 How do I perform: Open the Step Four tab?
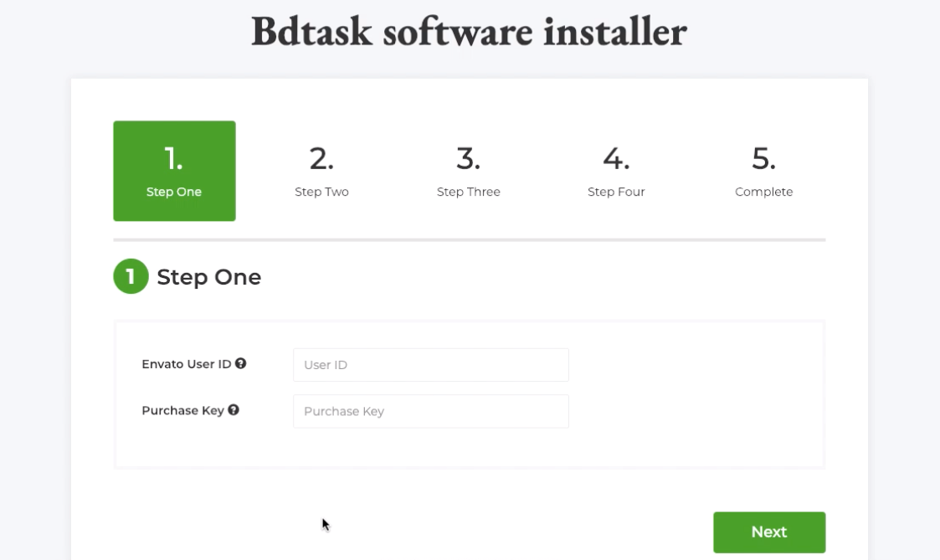(616, 172)
